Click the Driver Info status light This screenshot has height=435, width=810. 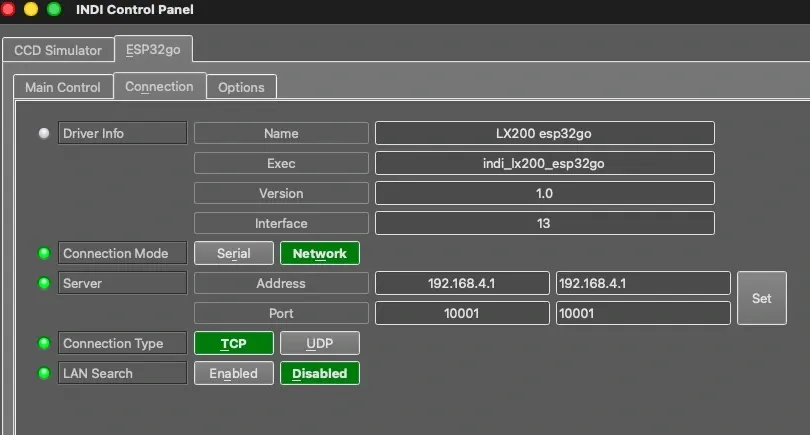point(44,133)
